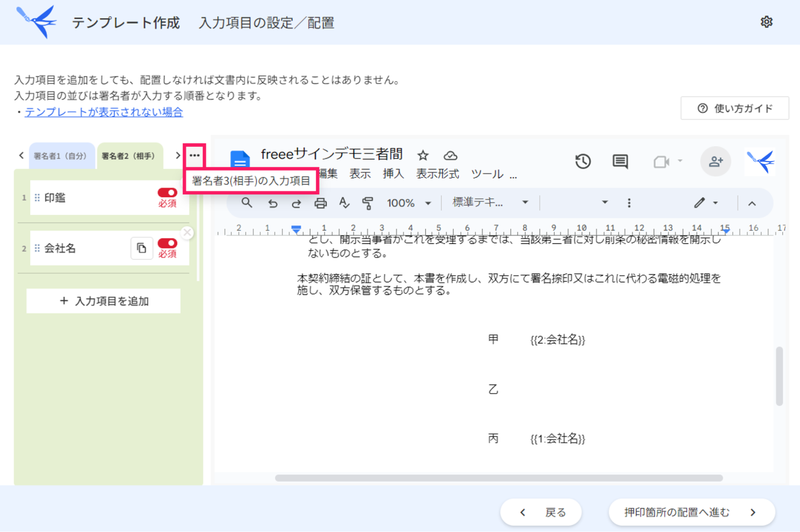
Task: Click the share add-person icon
Action: pyautogui.click(x=716, y=161)
